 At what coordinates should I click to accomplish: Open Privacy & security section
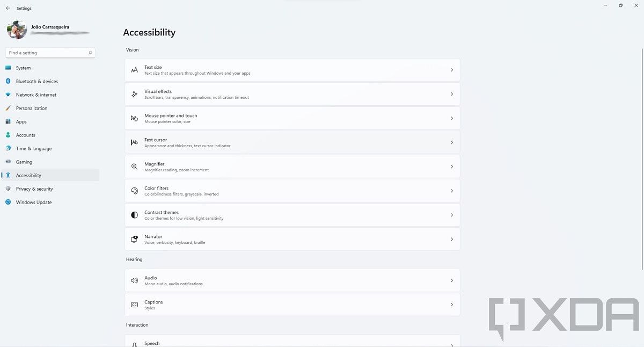[x=34, y=189]
